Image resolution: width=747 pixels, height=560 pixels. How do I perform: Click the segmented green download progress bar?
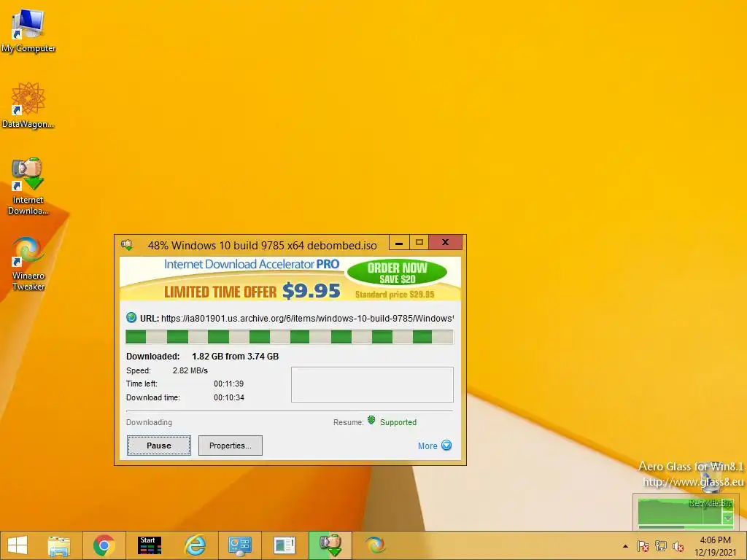click(x=290, y=337)
